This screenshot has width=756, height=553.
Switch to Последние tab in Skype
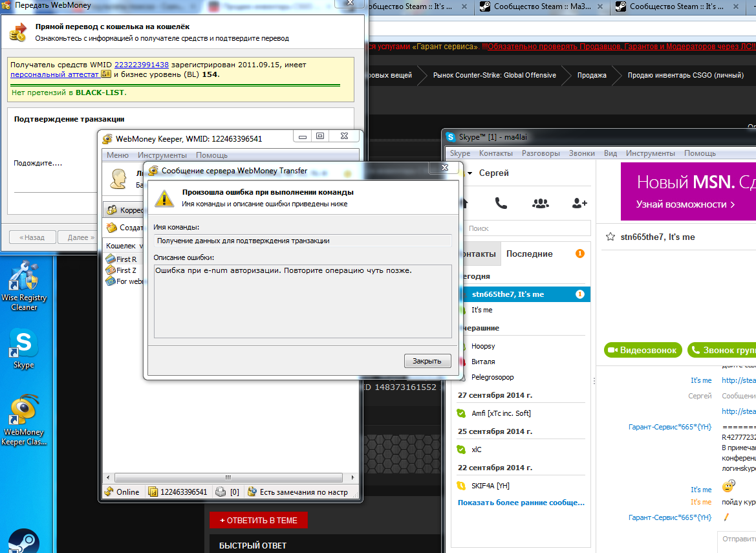(530, 254)
